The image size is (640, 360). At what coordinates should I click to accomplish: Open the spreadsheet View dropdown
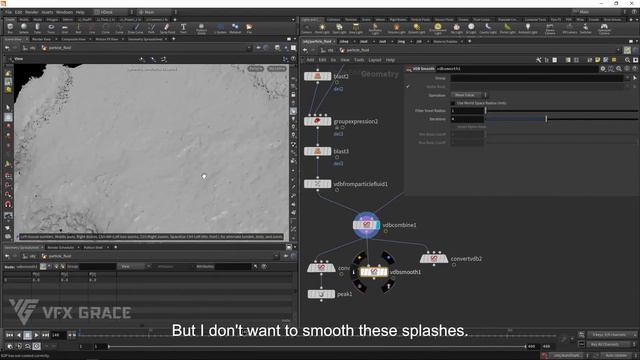pyautogui.click(x=133, y=267)
